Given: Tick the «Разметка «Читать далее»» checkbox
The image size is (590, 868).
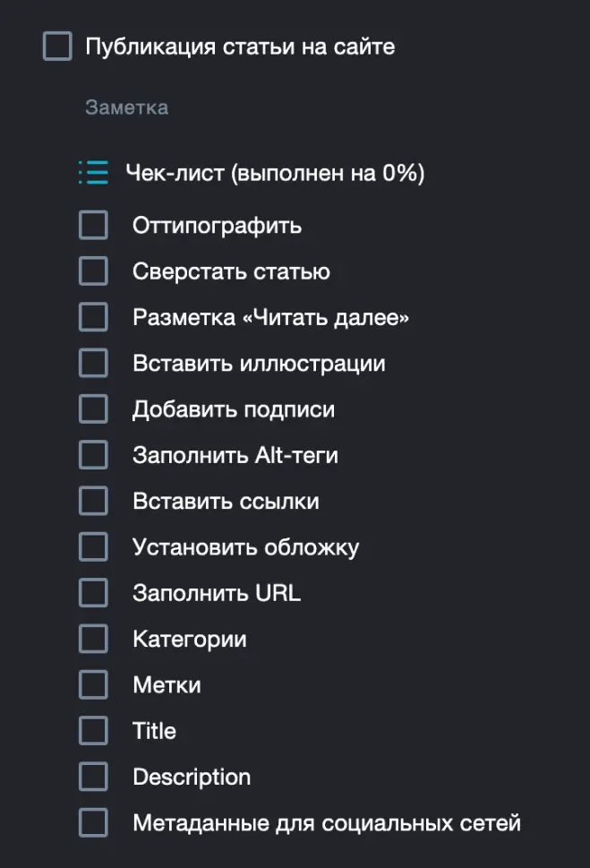Looking at the screenshot, I should click(92, 316).
